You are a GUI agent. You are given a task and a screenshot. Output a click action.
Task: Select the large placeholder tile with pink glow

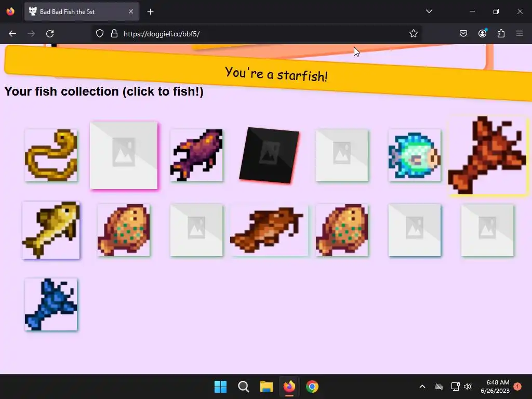124,155
